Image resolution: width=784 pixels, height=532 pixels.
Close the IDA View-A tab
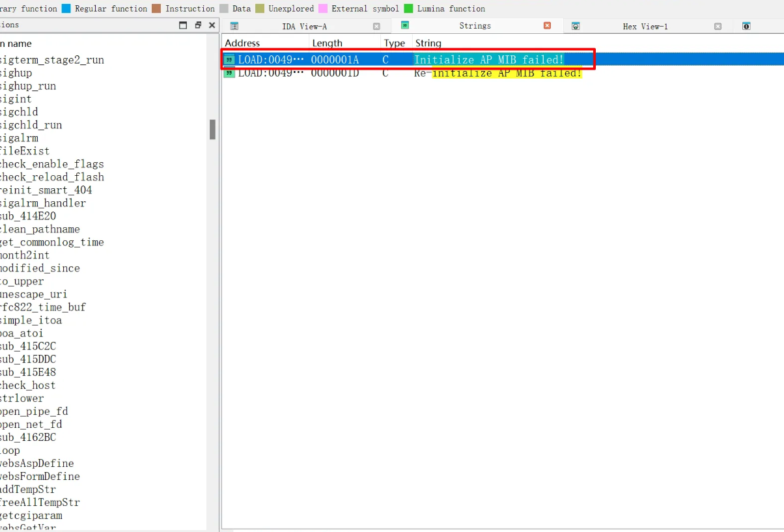click(x=376, y=26)
